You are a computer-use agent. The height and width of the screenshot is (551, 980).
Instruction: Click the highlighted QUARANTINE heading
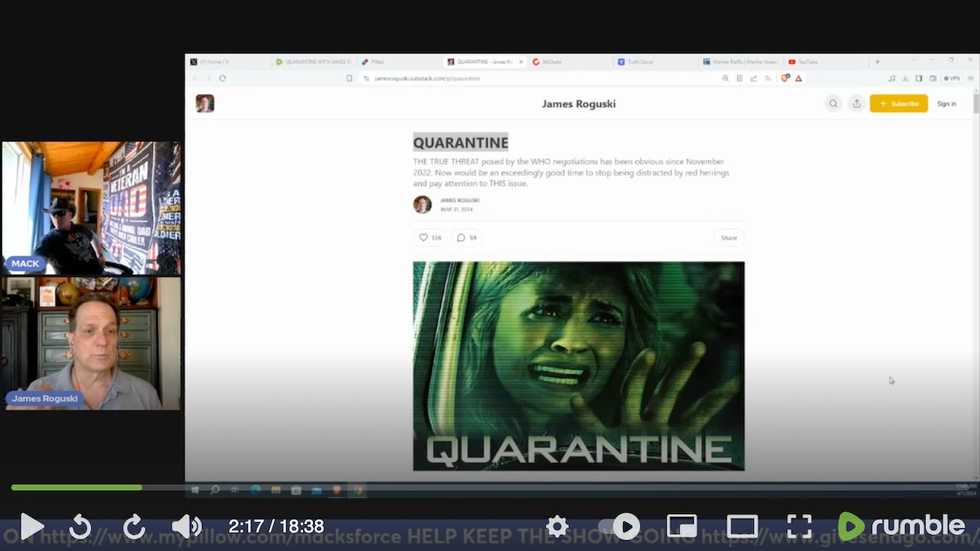click(x=461, y=142)
